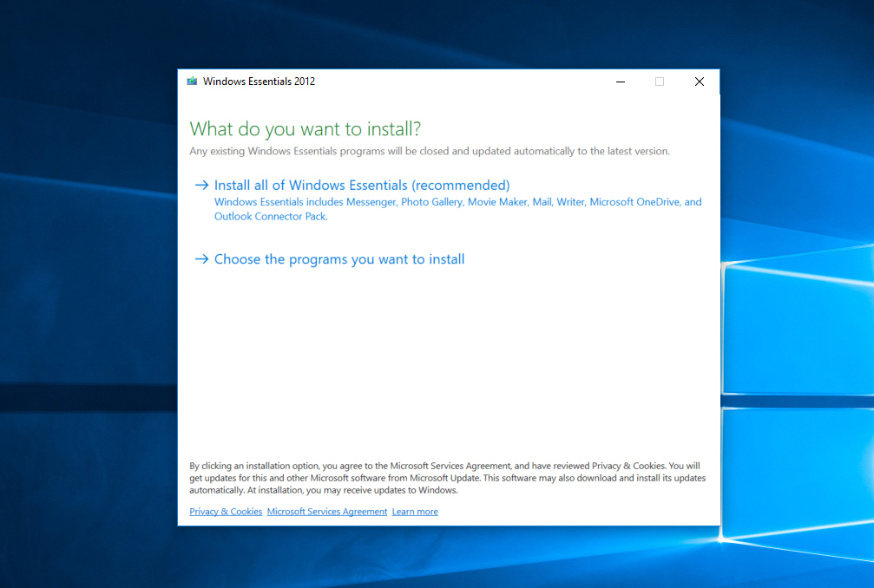Click the 'Windows Essentials 2012' window title text
This screenshot has width=874, height=588.
[x=259, y=82]
